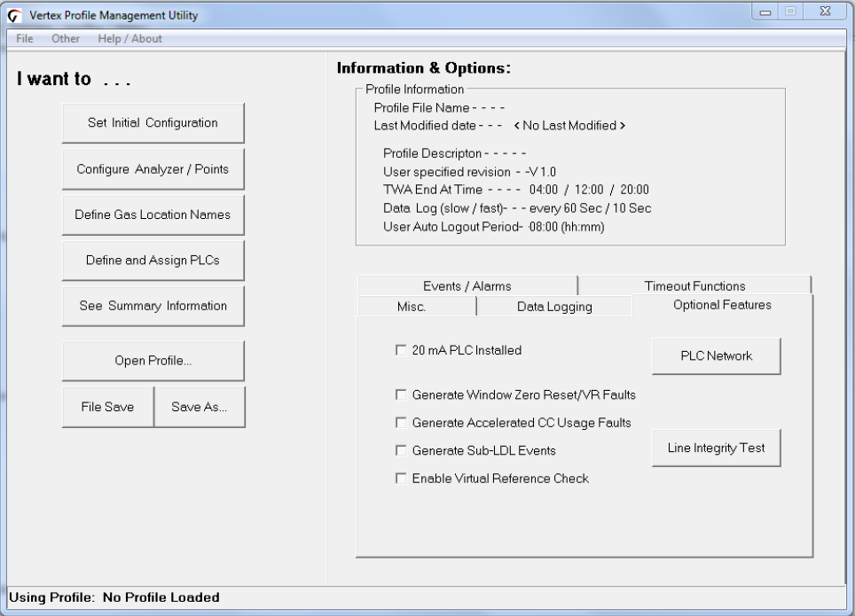This screenshot has height=616, width=855.
Task: Click the Line Integrity Test button
Action: point(716,448)
